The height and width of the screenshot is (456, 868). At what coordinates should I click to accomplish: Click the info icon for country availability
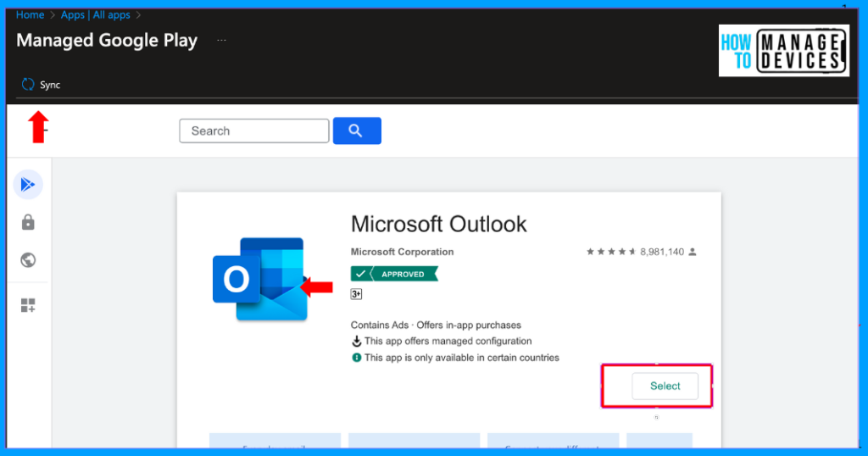(357, 358)
